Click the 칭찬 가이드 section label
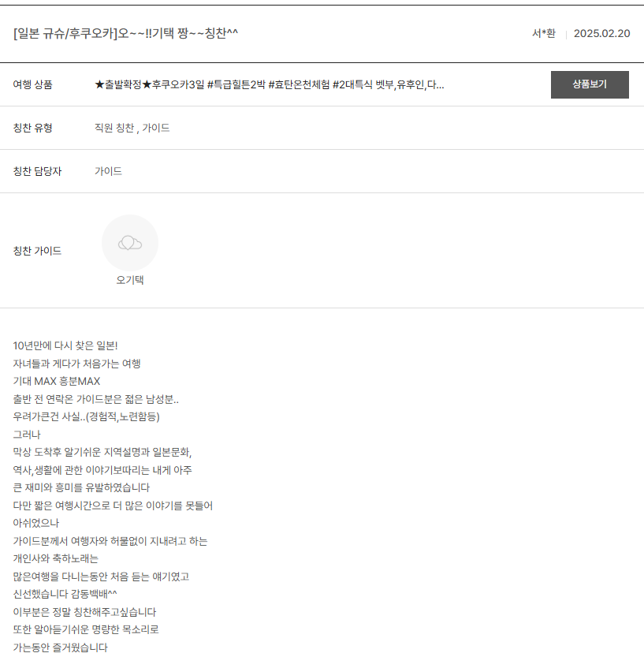 pyautogui.click(x=38, y=251)
